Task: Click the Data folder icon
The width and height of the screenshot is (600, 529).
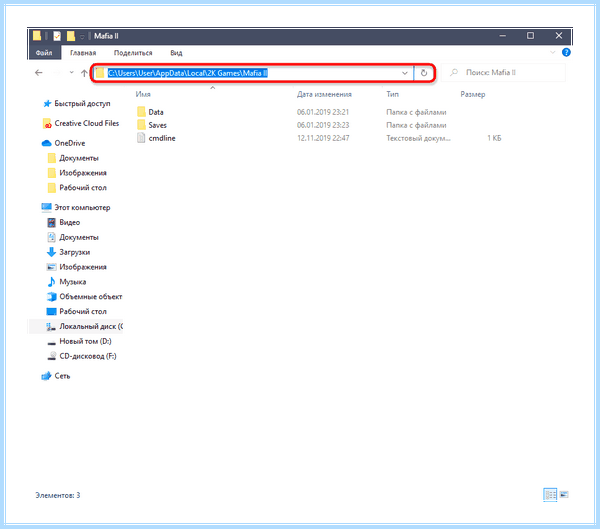Action: [x=141, y=112]
